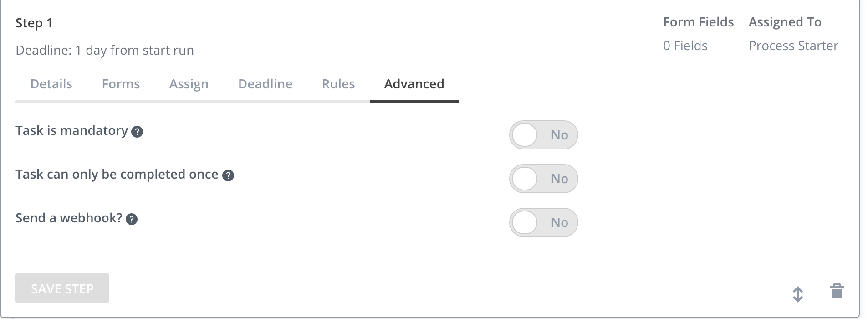The height and width of the screenshot is (319, 868).
Task: Open the Rules tab
Action: tap(338, 84)
